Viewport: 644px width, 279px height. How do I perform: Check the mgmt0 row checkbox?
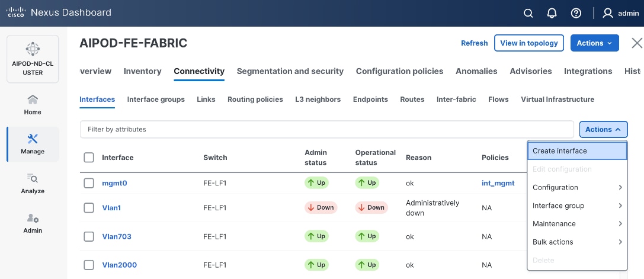tap(89, 183)
